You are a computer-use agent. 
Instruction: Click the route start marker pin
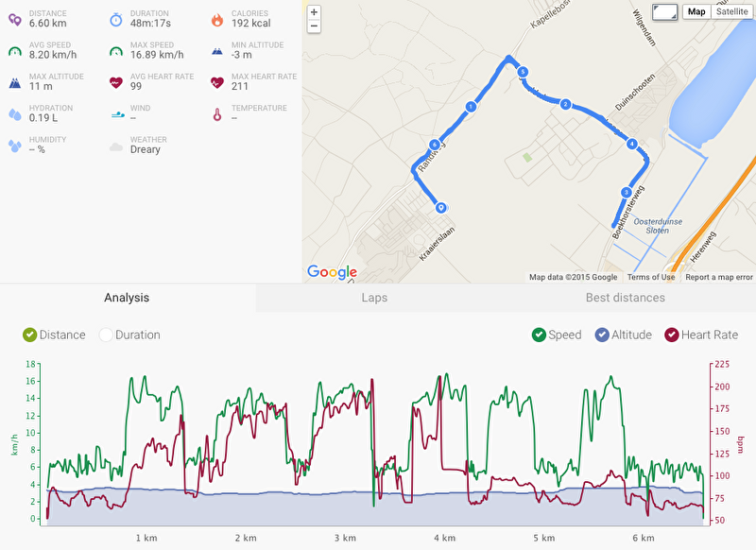440,207
